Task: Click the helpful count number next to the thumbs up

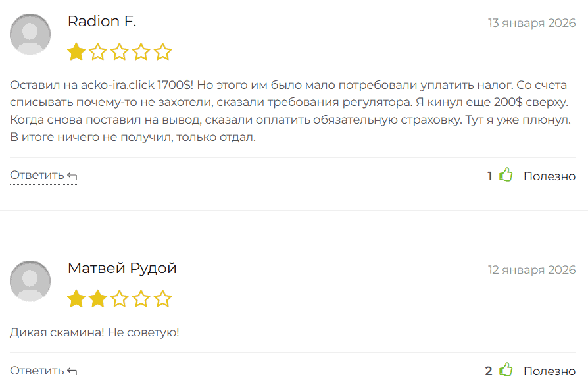Action: (x=489, y=176)
